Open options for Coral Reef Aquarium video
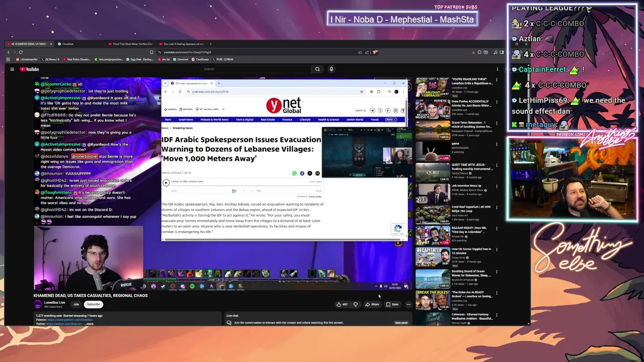Viewport: 644px width, 362px height. click(497, 208)
